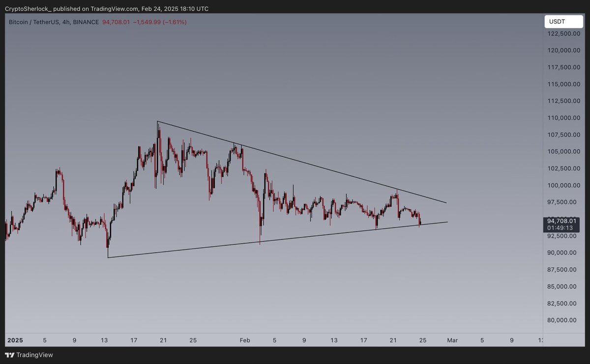Click the 102,500.00 price axis label

pos(563,168)
